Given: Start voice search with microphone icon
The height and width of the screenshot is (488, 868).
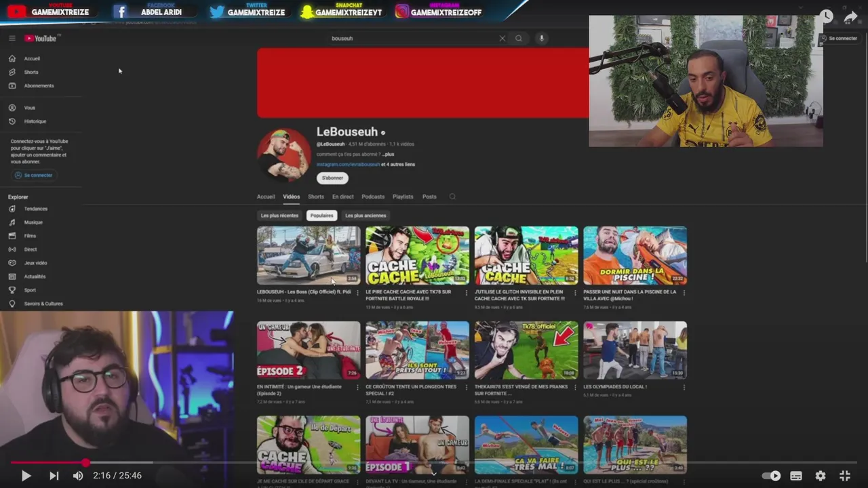Looking at the screenshot, I should [x=541, y=38].
